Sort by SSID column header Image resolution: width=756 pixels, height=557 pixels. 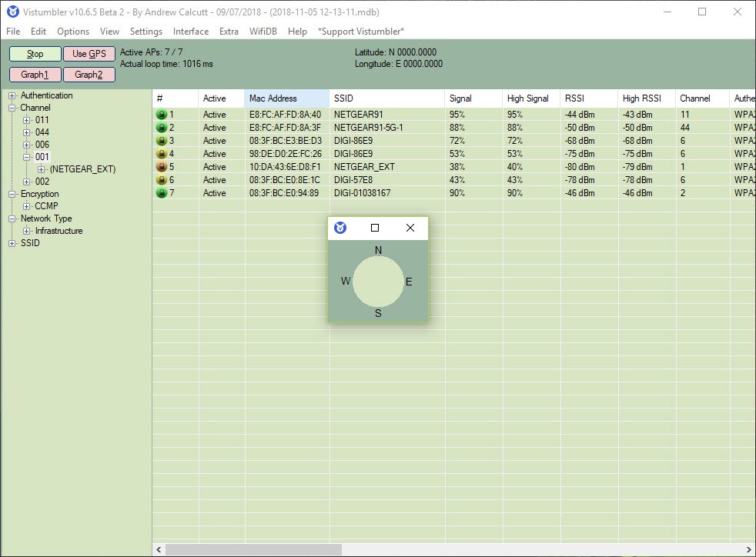[x=387, y=98]
